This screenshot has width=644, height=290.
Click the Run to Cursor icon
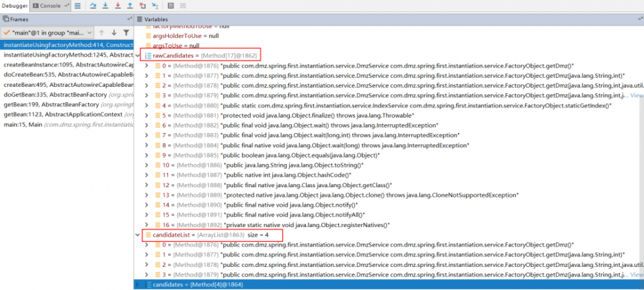155,6
